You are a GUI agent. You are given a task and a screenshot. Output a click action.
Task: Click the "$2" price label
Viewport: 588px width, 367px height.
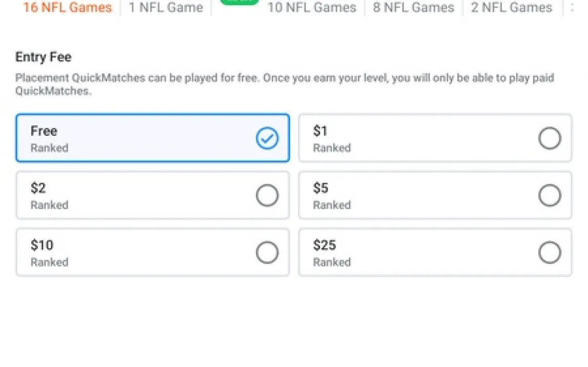(38, 188)
